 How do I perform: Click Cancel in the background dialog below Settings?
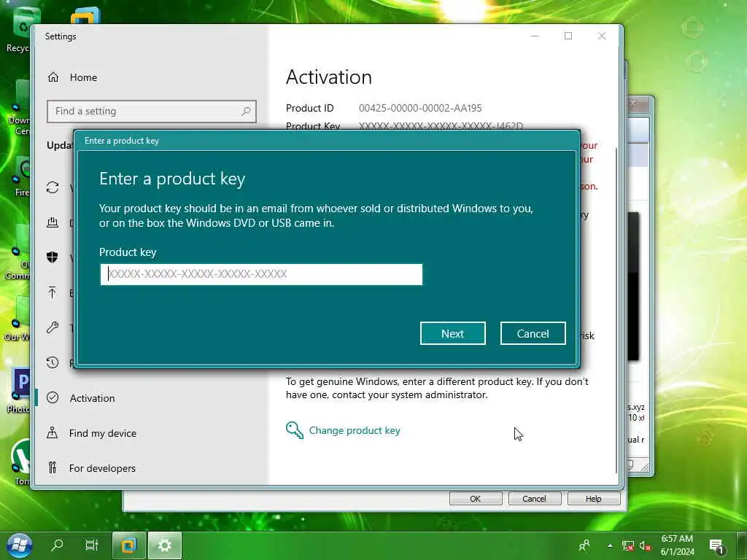tap(534, 499)
